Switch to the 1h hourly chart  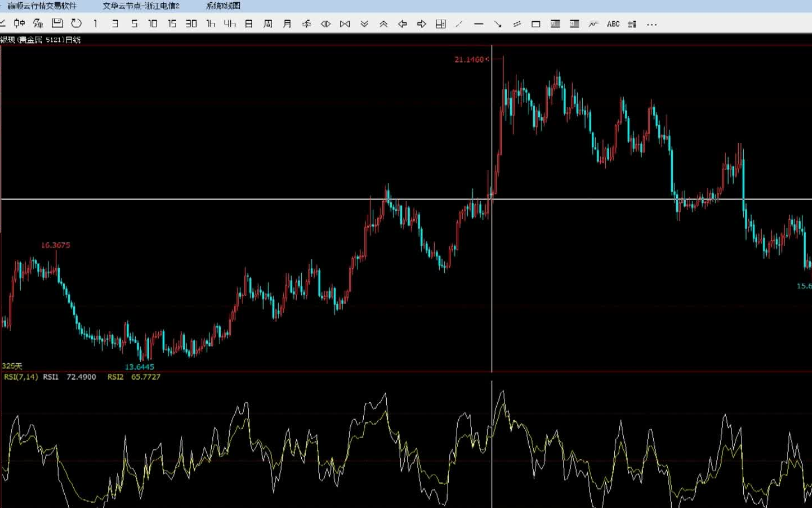click(211, 23)
